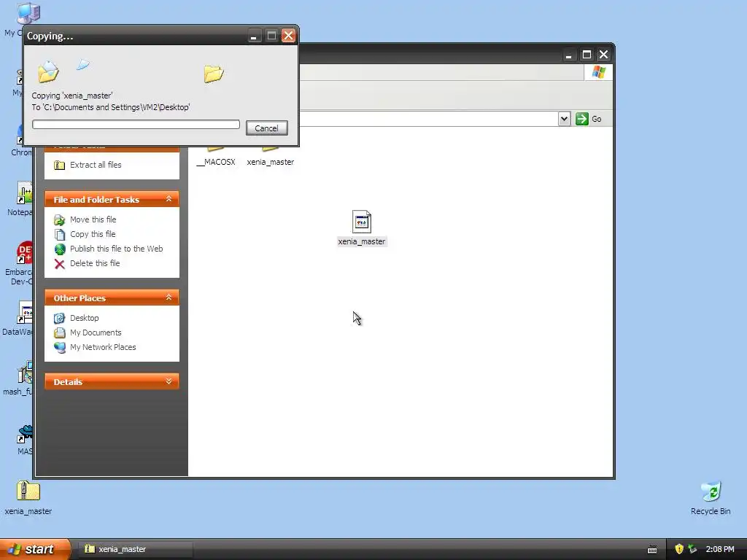The image size is (747, 560).
Task: Click the network connection tray icon
Action: [693, 549]
